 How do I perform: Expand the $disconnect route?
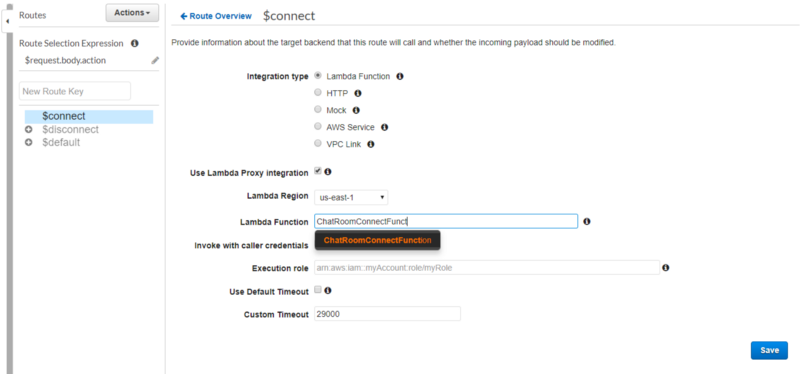click(x=29, y=130)
